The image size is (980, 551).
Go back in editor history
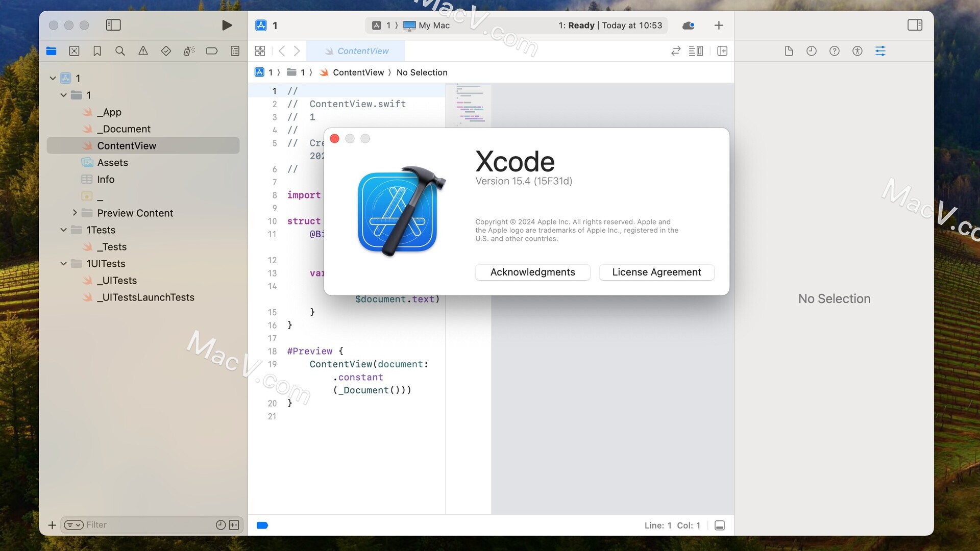(282, 51)
